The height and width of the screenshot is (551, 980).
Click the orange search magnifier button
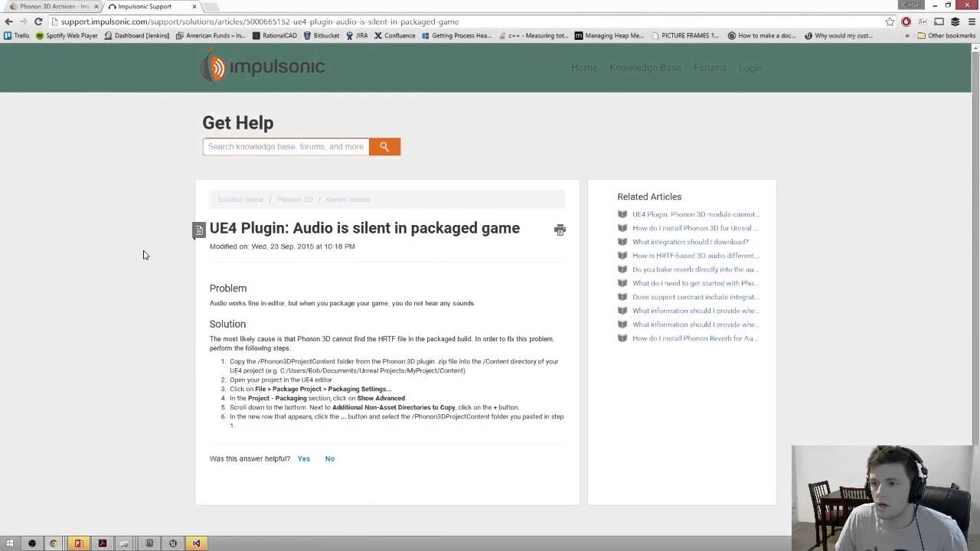[384, 146]
